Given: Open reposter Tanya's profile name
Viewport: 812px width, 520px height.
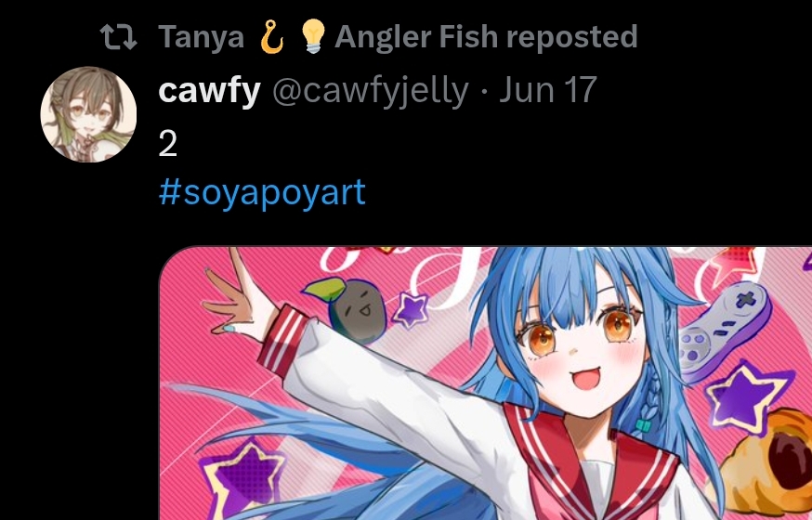Looking at the screenshot, I should pyautogui.click(x=201, y=37).
